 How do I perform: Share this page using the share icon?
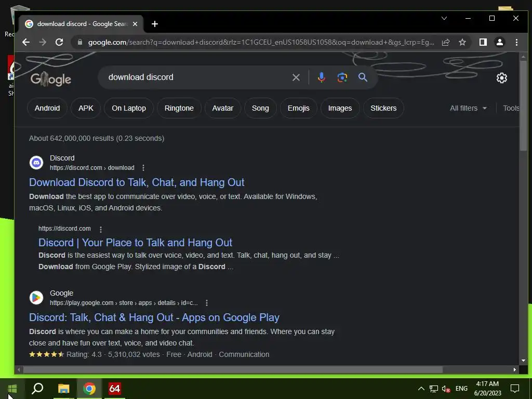[446, 42]
